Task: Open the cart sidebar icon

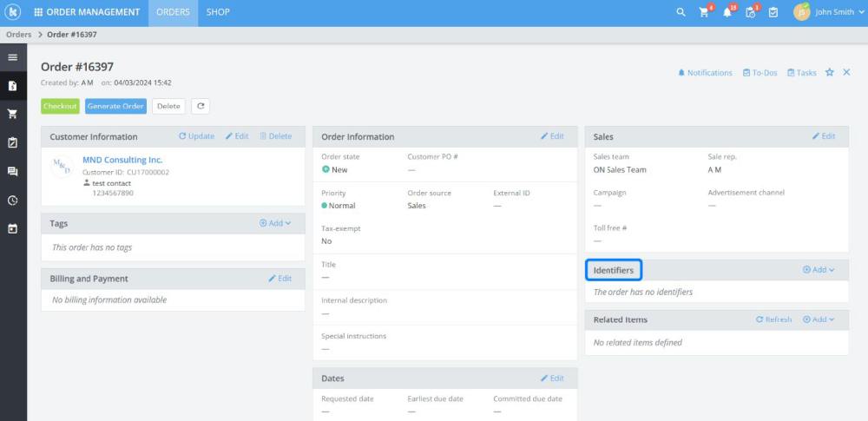Action: (x=13, y=114)
